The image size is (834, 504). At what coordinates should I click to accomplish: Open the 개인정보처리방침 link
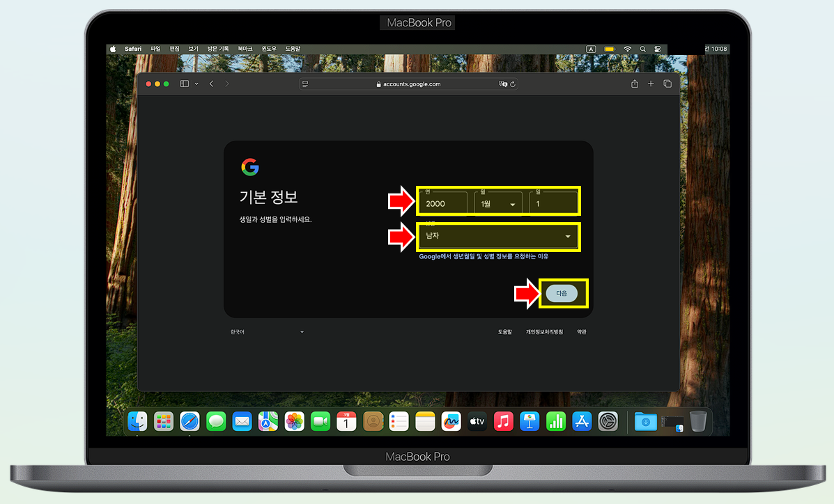[x=544, y=332]
